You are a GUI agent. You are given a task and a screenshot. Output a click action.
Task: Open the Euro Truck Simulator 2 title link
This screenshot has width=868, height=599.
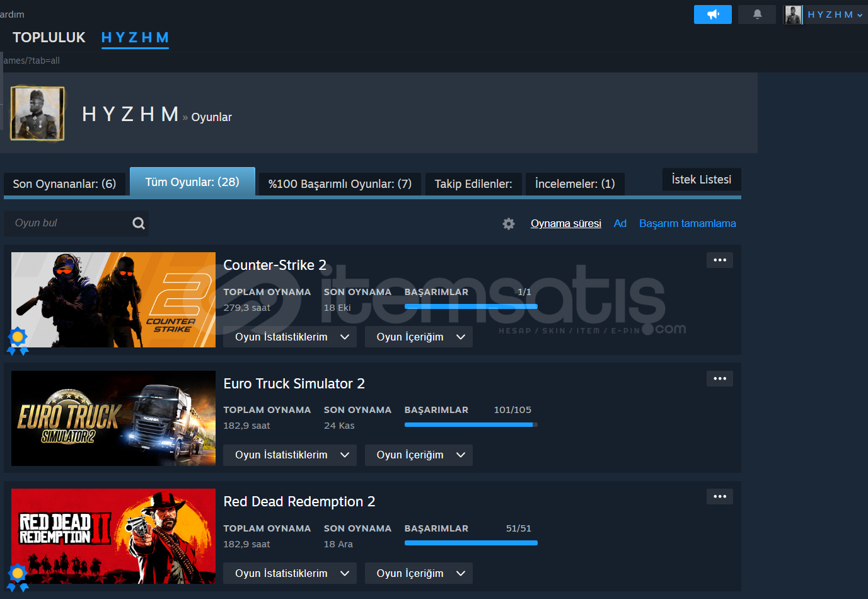pyautogui.click(x=294, y=383)
